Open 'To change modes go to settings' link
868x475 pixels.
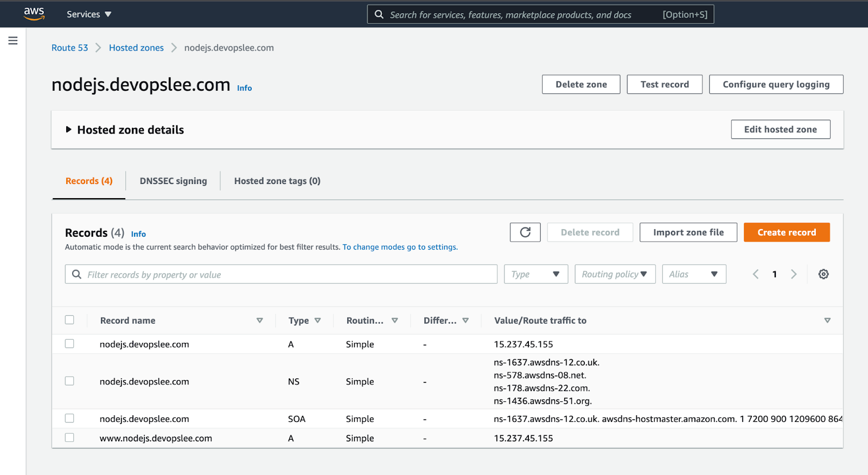(x=400, y=247)
